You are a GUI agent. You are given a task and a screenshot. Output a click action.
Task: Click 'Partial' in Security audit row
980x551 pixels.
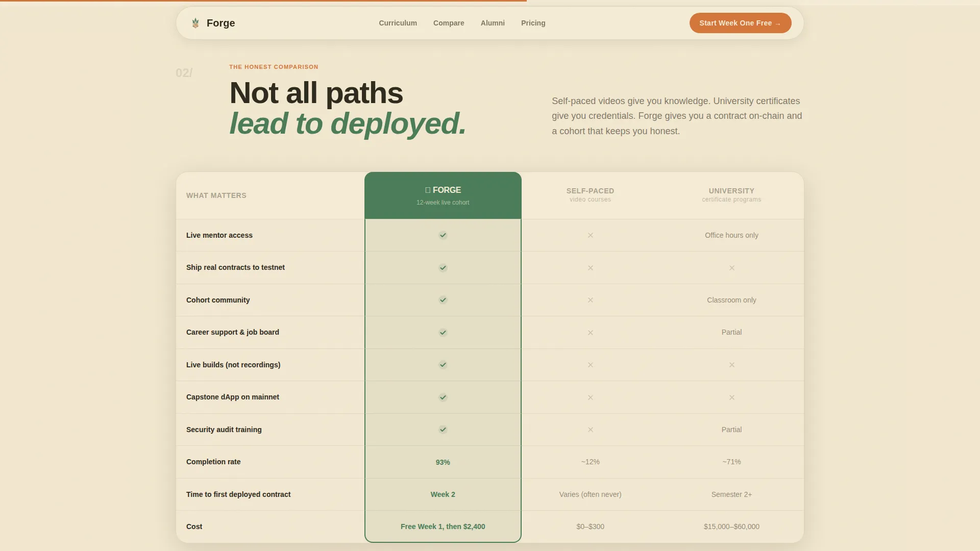click(731, 430)
